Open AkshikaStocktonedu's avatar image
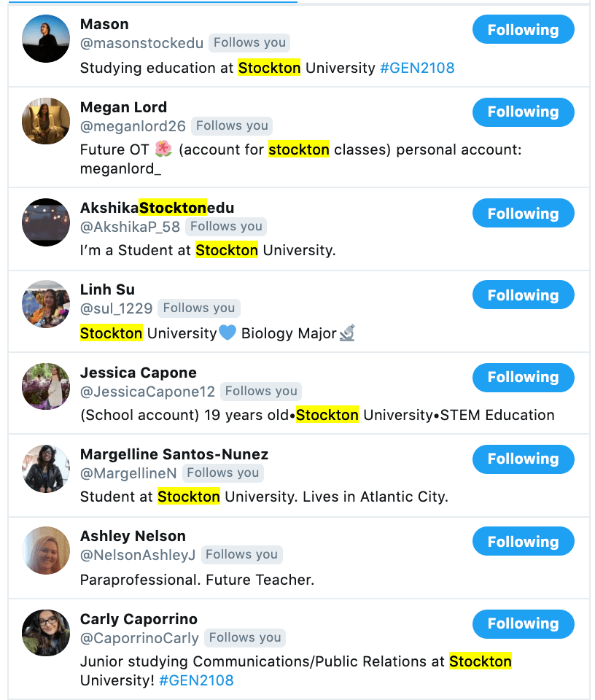Image resolution: width=595 pixels, height=700 pixels. tap(45, 222)
